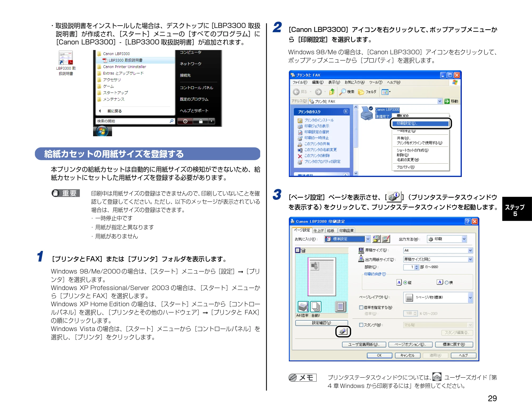Click 前に戻る in Start menu
Screen dimensions: 532x414
click(x=114, y=111)
